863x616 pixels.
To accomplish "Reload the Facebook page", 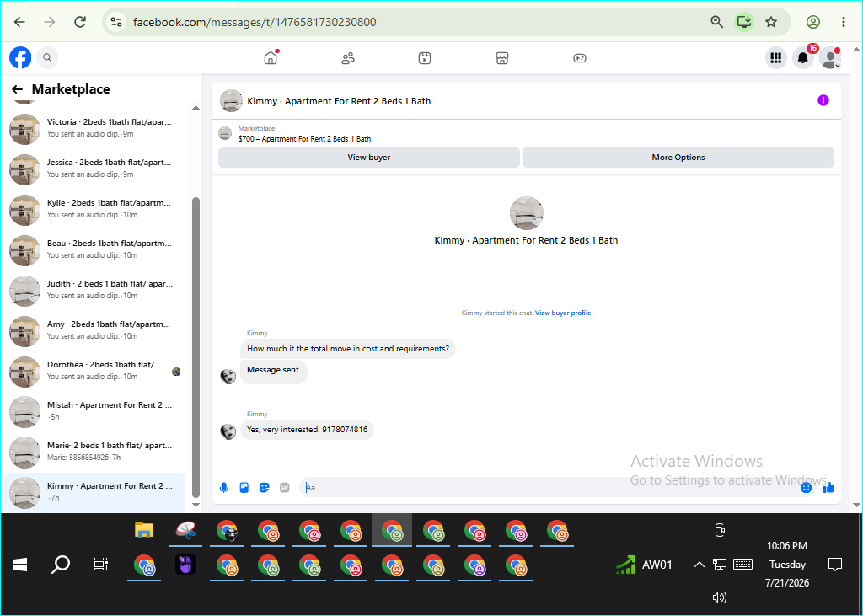I will pos(80,22).
